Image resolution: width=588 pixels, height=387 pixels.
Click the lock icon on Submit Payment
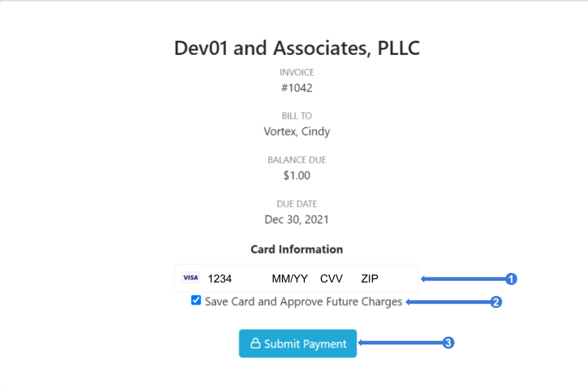click(254, 343)
